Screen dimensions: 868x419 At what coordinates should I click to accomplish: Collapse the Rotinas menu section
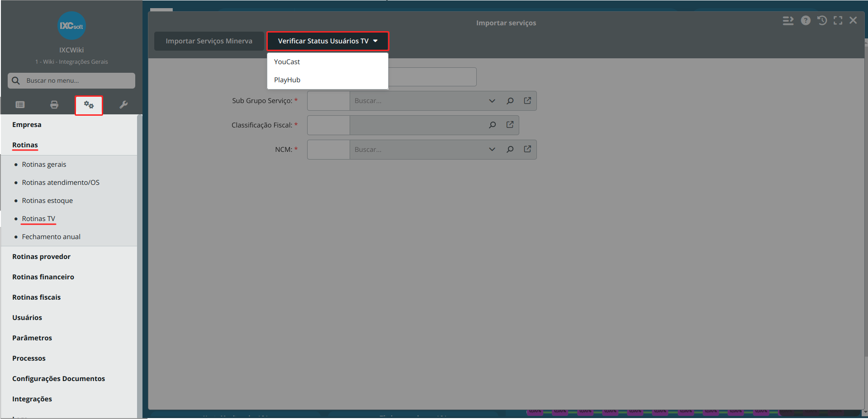click(25, 145)
